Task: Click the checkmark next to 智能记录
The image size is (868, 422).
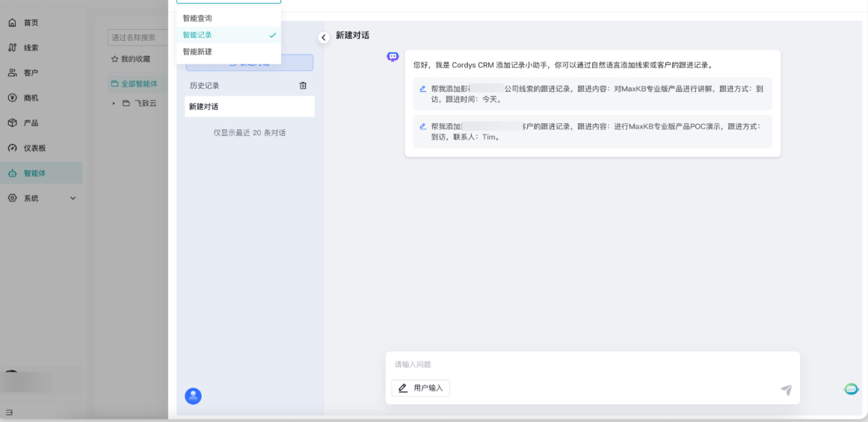Action: point(272,35)
